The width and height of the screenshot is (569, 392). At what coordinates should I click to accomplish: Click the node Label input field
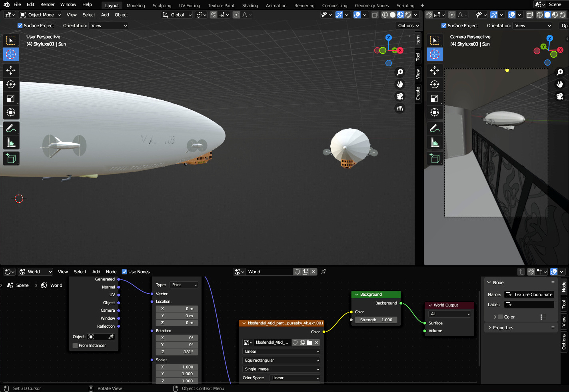[529, 304]
